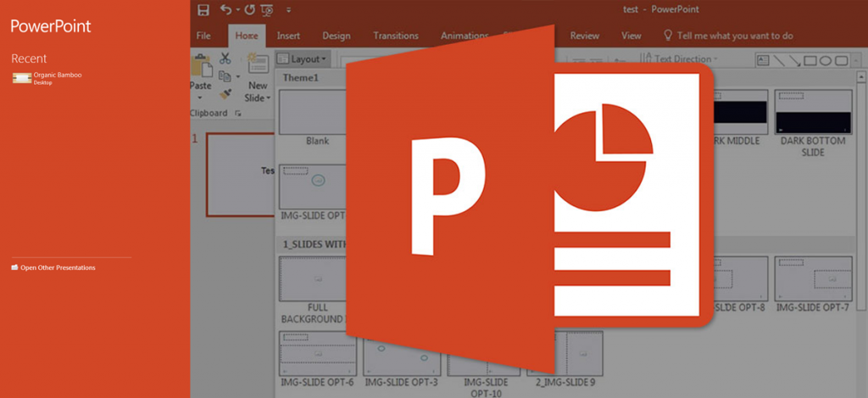868x398 pixels.
Task: Click the Copy icon
Action: point(224,76)
